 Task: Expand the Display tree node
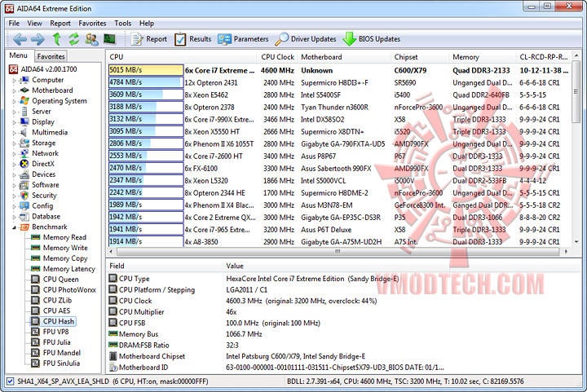[x=14, y=122]
